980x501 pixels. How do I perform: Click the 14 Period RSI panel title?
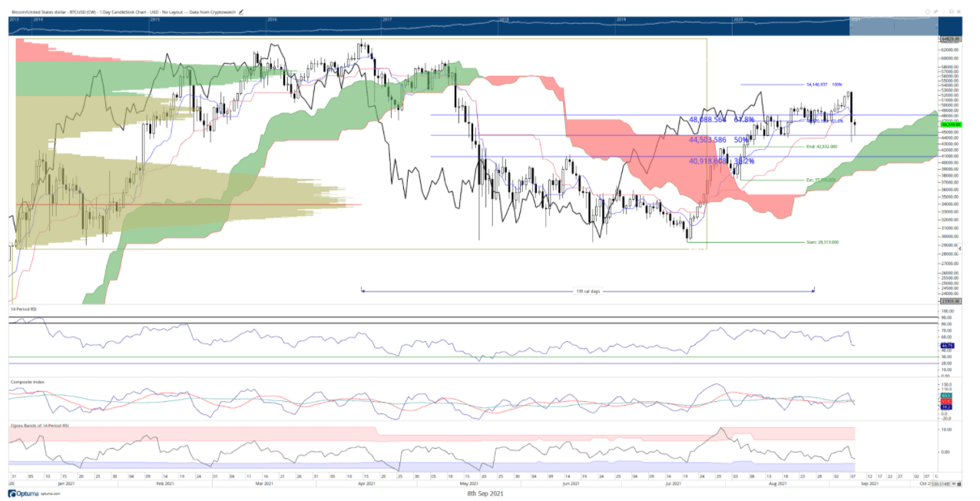coord(23,308)
